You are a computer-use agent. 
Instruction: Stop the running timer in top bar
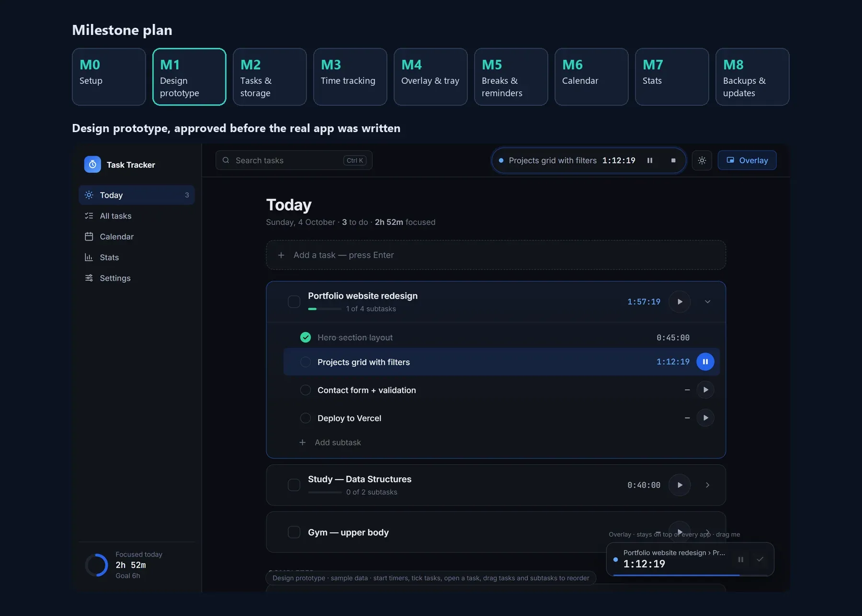tap(673, 160)
